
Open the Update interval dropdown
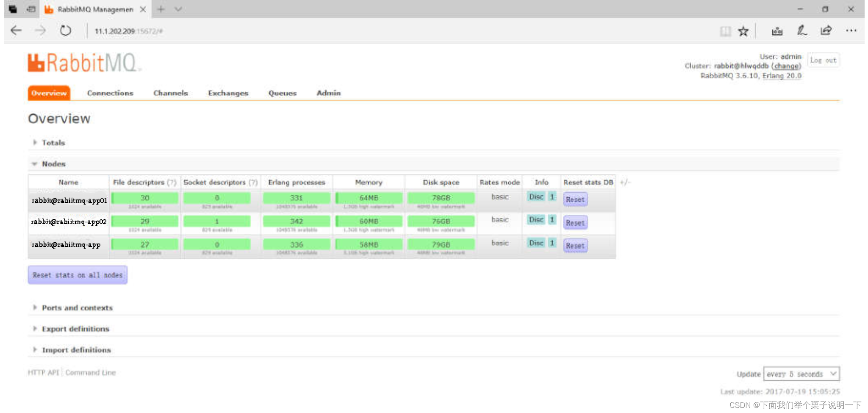[x=801, y=374]
